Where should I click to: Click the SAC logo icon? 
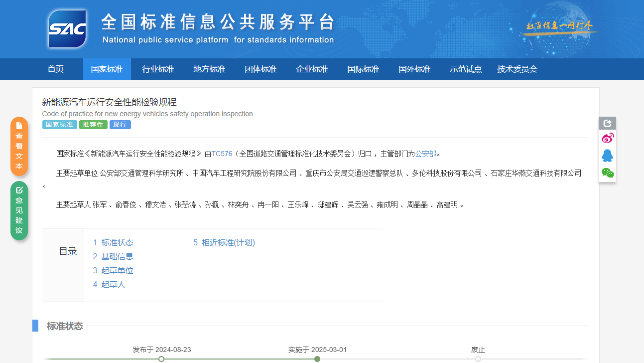pos(68,29)
